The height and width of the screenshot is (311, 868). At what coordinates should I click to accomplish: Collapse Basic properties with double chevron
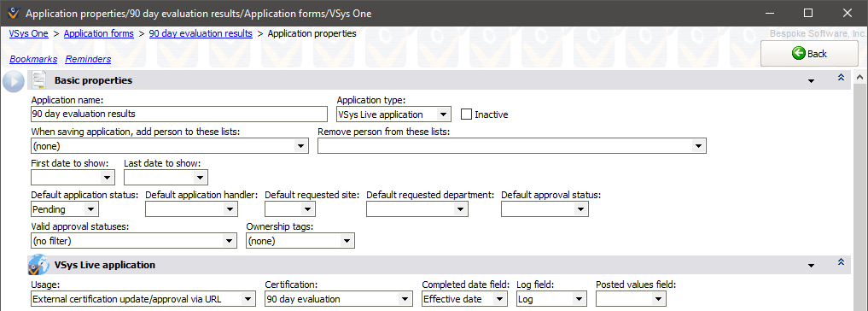841,78
